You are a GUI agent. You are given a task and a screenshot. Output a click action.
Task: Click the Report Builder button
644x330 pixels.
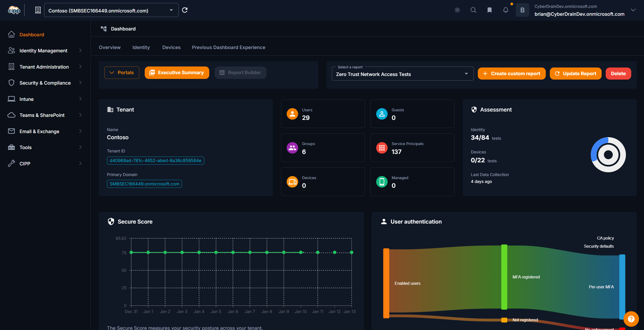point(241,73)
